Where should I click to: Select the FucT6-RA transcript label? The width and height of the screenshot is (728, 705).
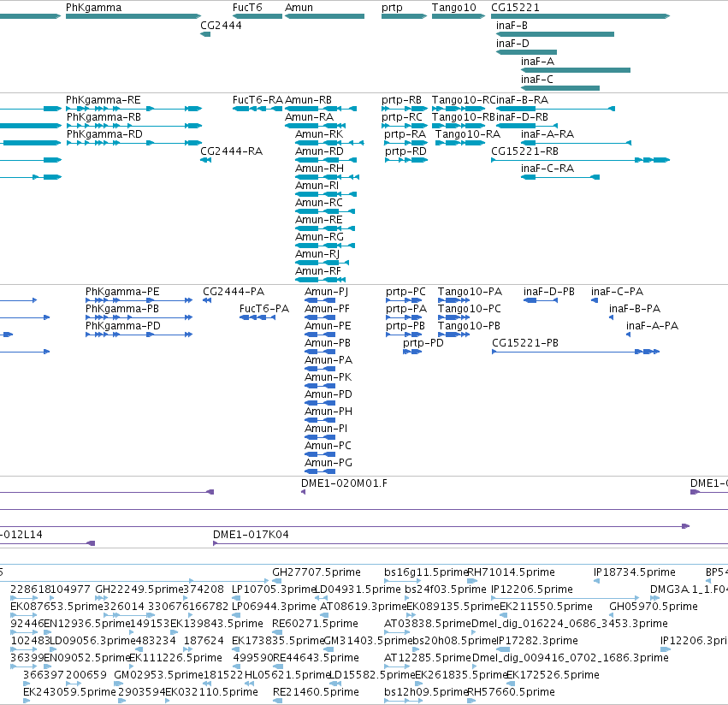click(257, 100)
